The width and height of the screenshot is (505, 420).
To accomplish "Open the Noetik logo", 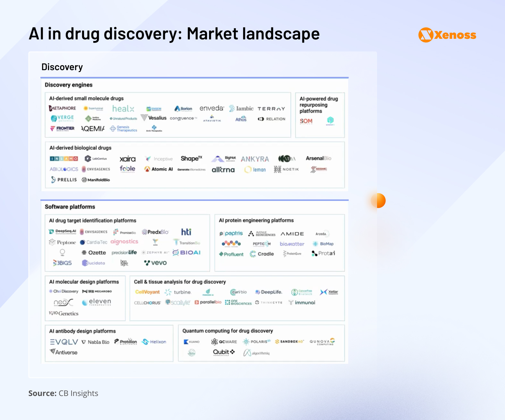I will pos(286,169).
